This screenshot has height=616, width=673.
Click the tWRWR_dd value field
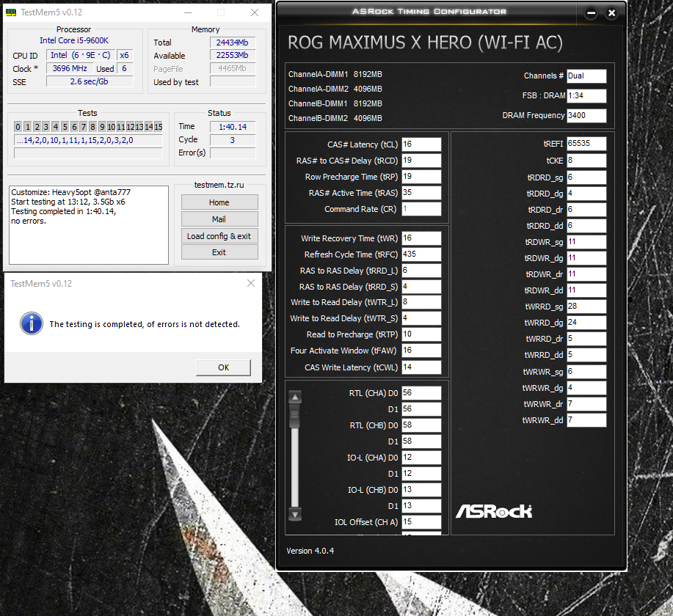pos(586,420)
